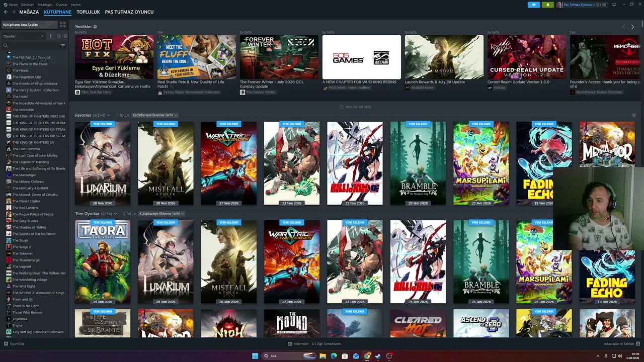644x362 pixels.
Task: Toggle sort direction arrow in sidebar
Action: coord(50,36)
